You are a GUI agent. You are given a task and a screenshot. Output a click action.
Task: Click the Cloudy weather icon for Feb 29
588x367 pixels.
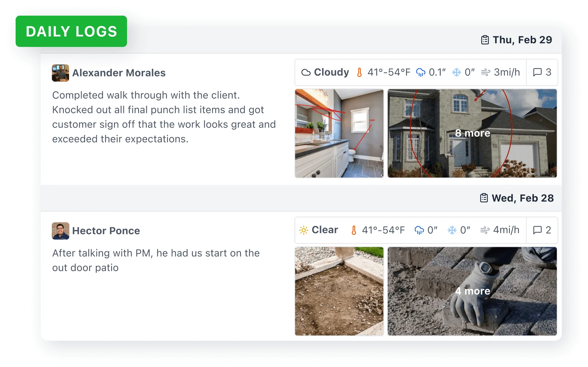point(307,72)
